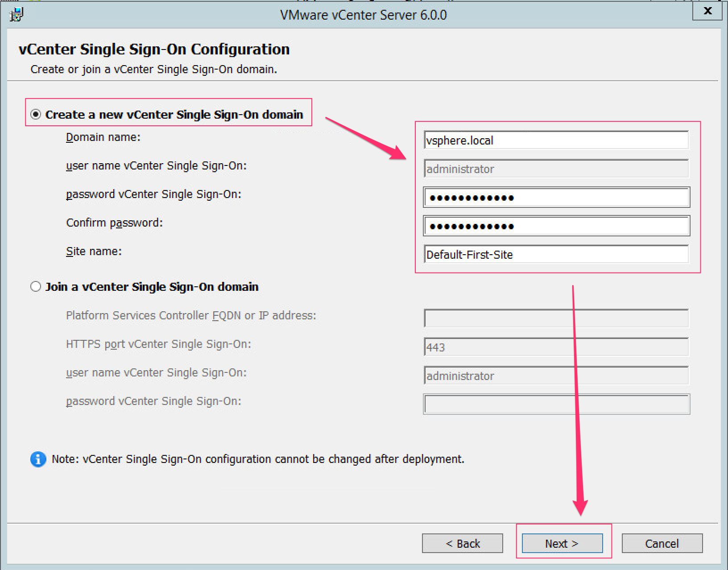Select the password vCenter Single Sign-On field
Screen dimensions: 728x570
click(x=555, y=197)
